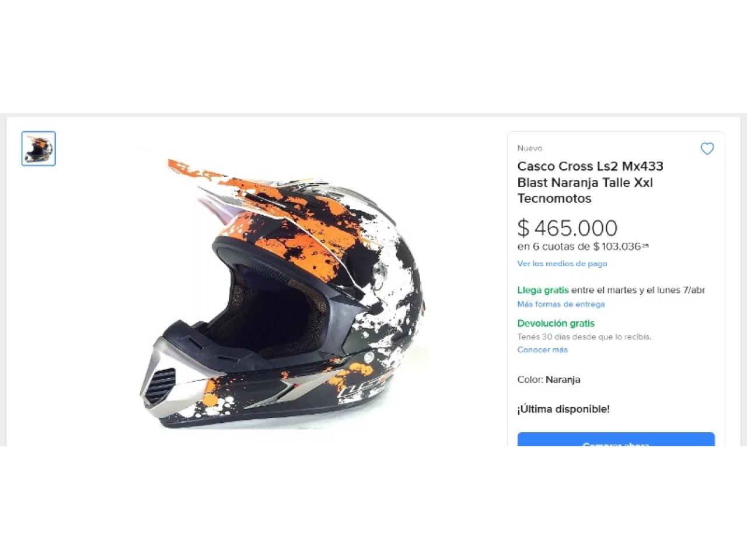The image size is (747, 560).
Task: Click the 'Nuevo' condition label
Action: 529,148
